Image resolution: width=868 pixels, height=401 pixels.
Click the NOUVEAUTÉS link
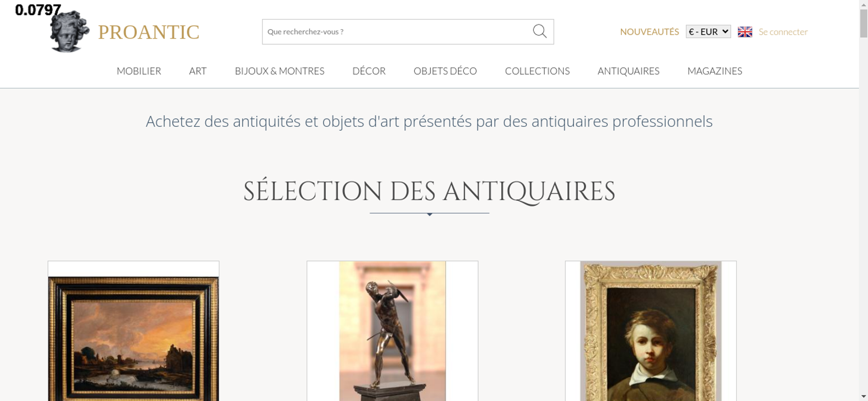click(x=649, y=32)
